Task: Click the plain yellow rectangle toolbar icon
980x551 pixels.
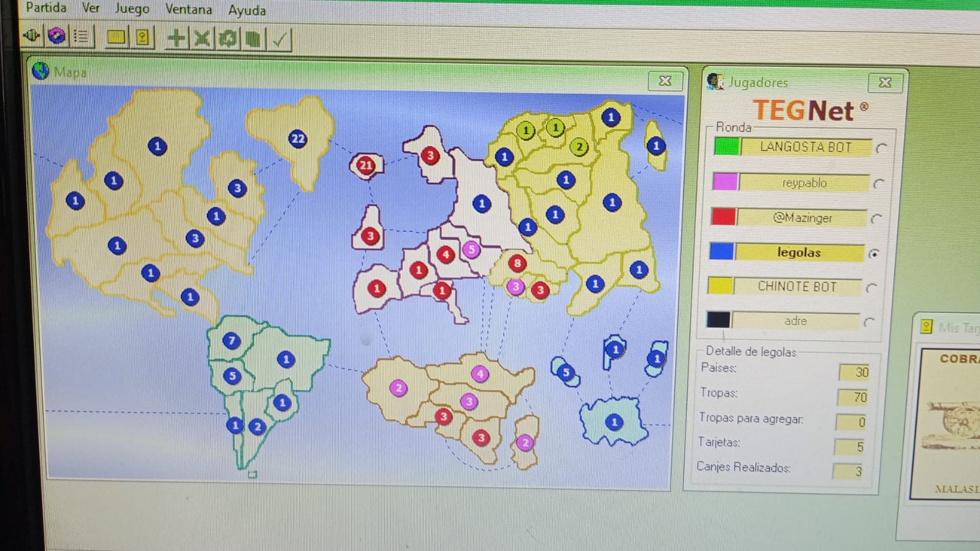Action: tap(116, 37)
